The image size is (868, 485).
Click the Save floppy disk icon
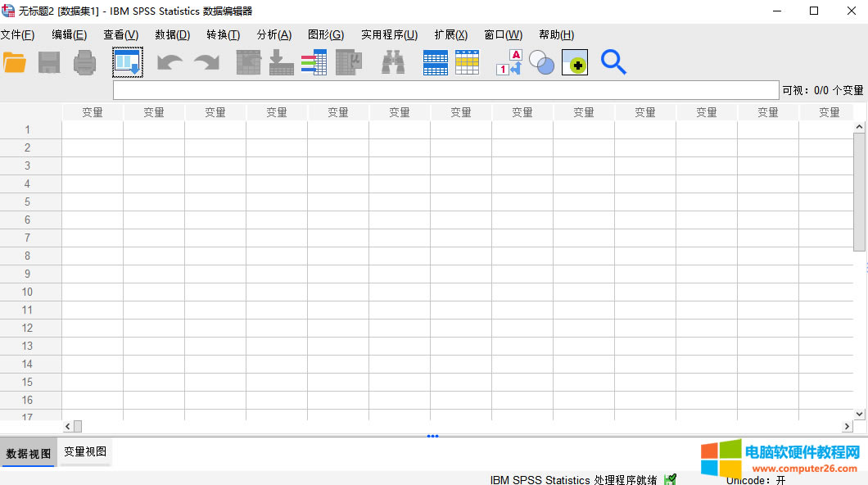[49, 63]
